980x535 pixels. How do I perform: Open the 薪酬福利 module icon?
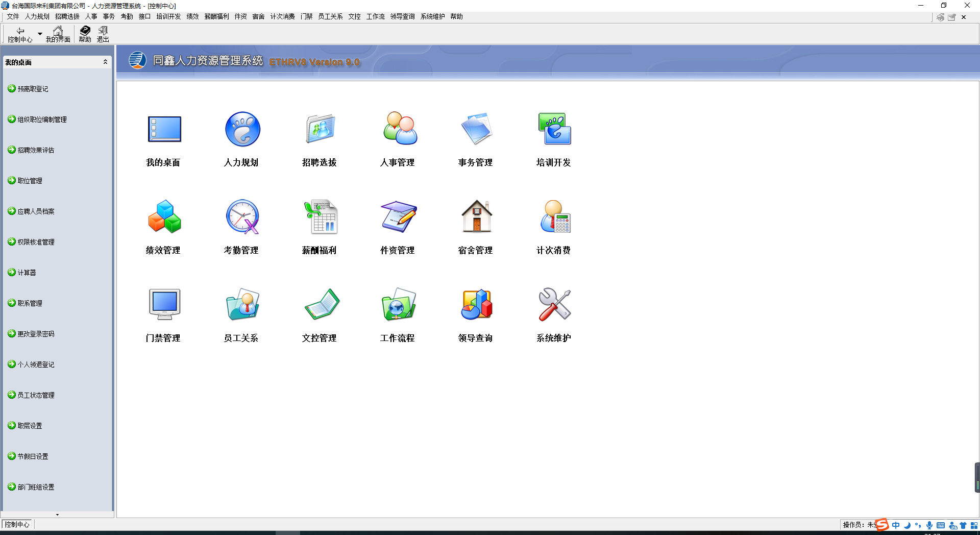tap(320, 217)
